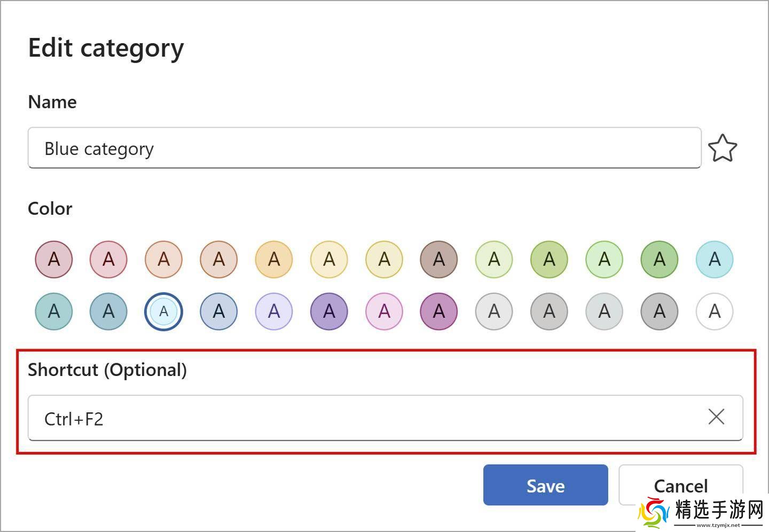Screen dimensions: 769x532
Task: Choose the magenta color swatch
Action: tap(439, 311)
